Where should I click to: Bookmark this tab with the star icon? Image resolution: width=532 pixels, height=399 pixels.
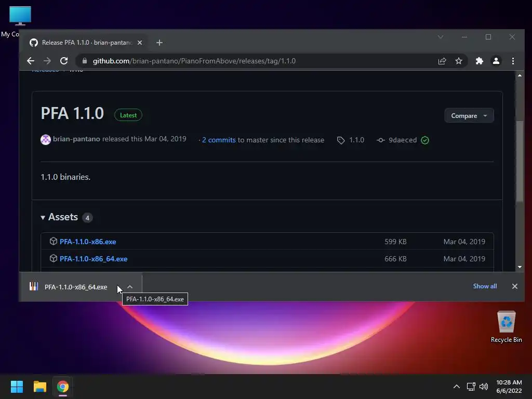[x=459, y=61]
